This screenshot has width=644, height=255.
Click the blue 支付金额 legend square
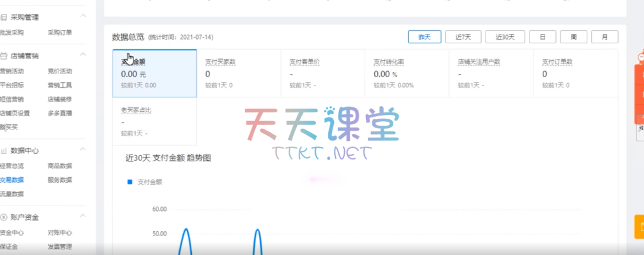[x=130, y=182]
